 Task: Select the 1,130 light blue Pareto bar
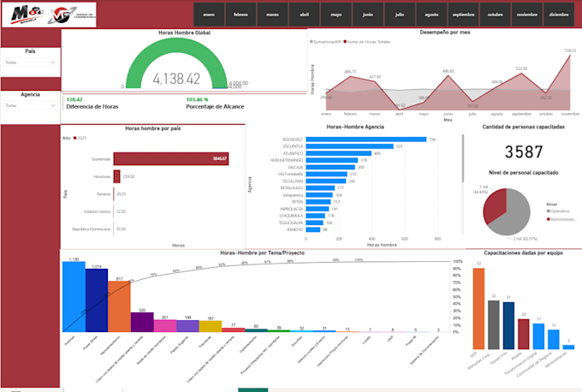74,297
